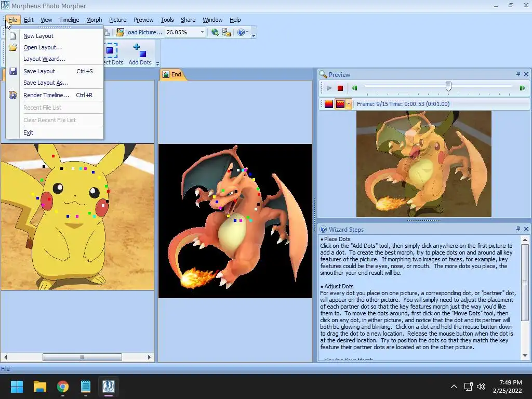Click the Save Layout floppy disk icon

click(x=13, y=71)
